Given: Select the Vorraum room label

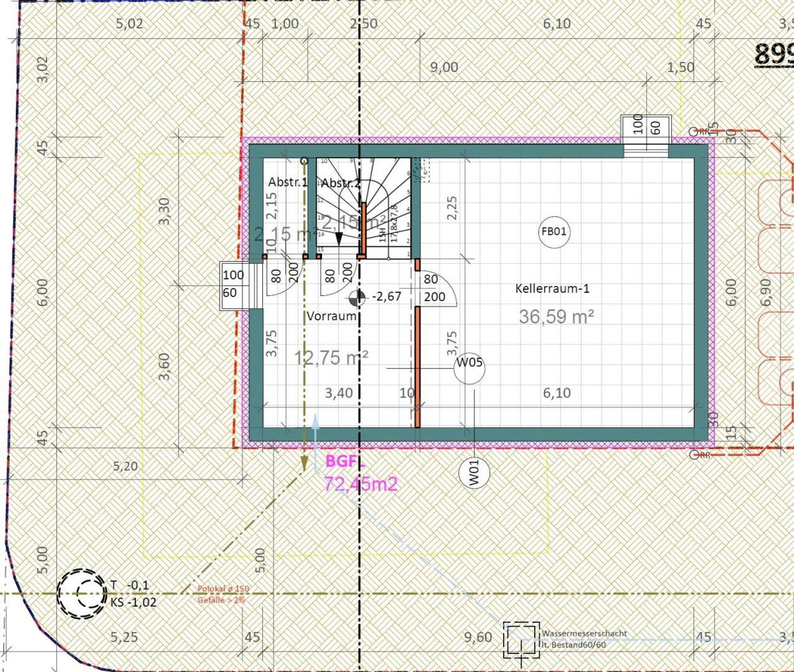Looking at the screenshot, I should tap(331, 316).
